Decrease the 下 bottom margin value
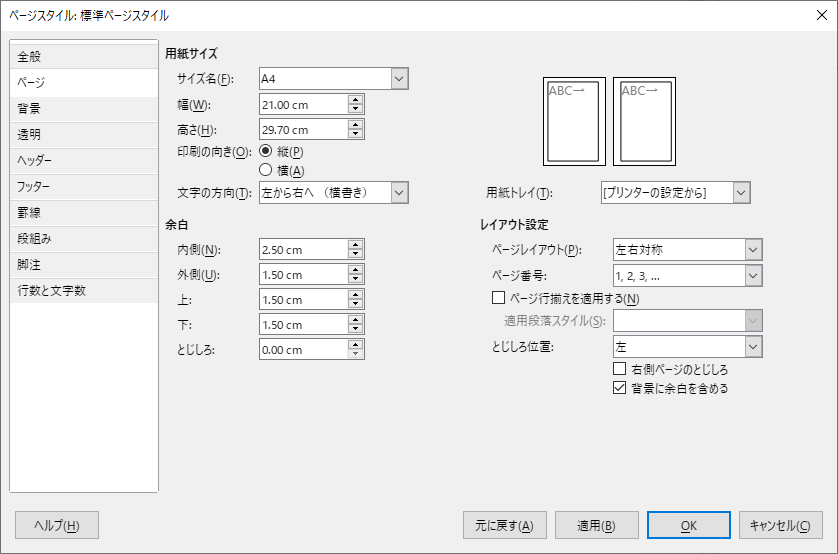Viewport: 838px width, 554px height. pos(355,330)
